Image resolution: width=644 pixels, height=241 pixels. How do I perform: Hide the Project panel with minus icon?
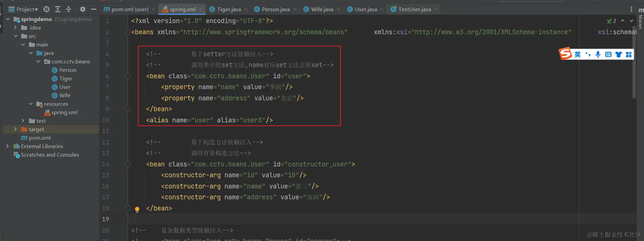click(94, 9)
